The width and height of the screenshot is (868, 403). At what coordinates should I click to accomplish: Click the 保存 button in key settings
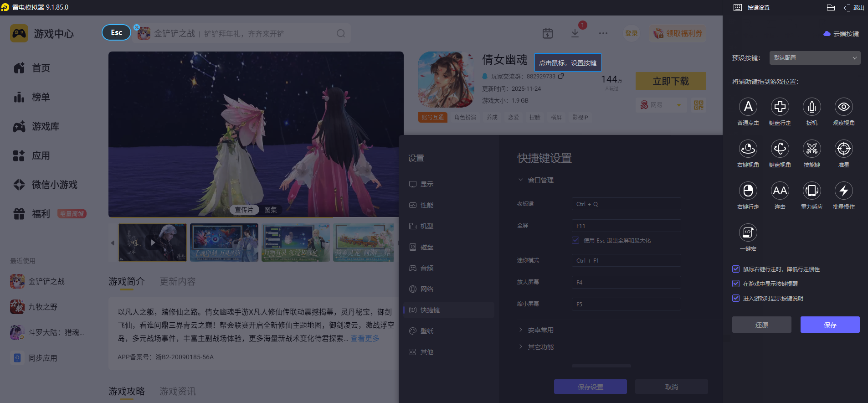pyautogui.click(x=830, y=325)
